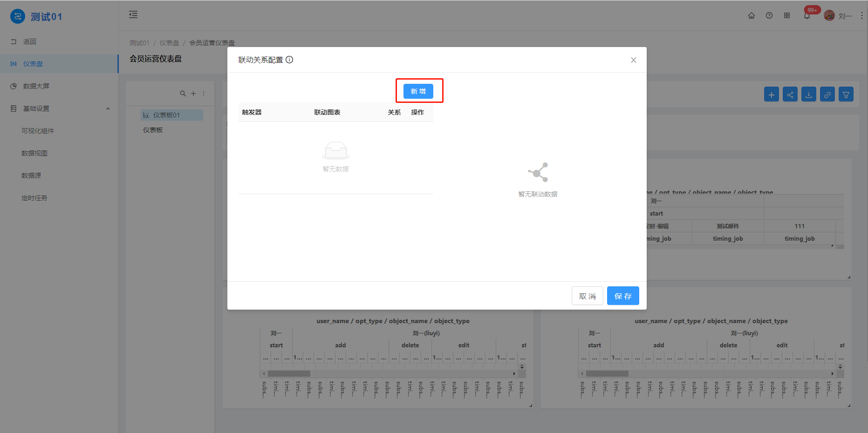
Task: Click the blue download toolbar button
Action: click(809, 95)
